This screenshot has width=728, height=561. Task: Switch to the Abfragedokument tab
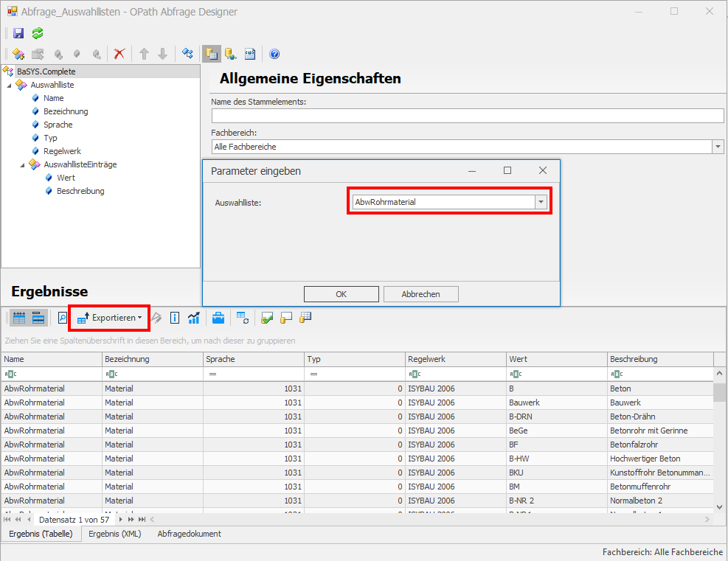pyautogui.click(x=189, y=534)
